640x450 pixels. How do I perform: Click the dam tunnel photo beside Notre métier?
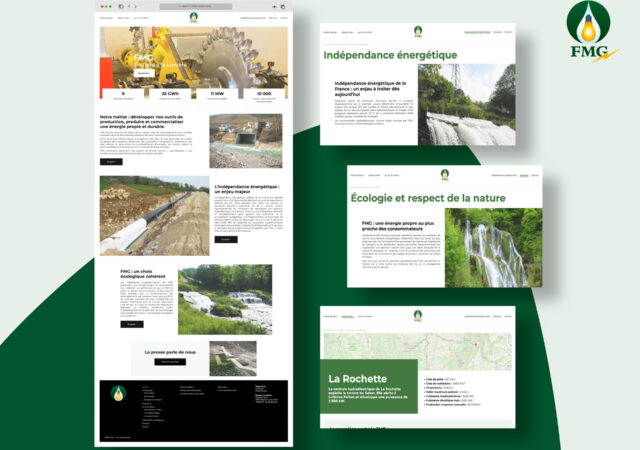(x=246, y=141)
